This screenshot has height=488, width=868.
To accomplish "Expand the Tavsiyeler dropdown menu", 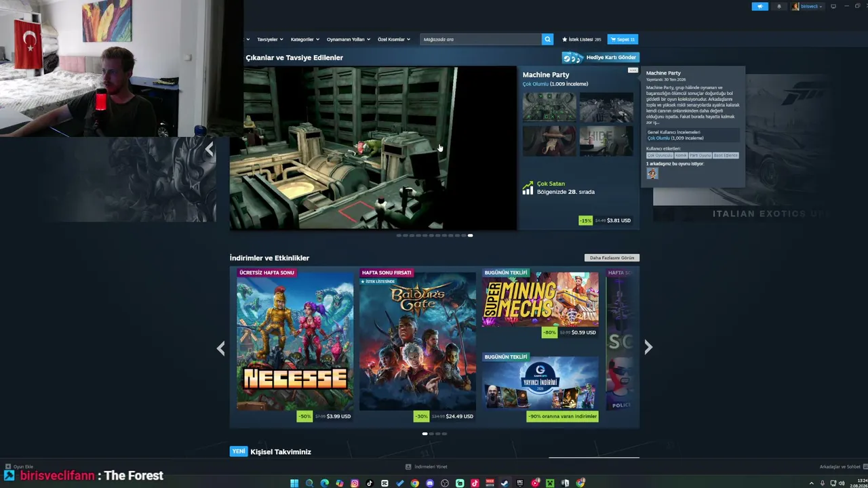I will point(270,39).
